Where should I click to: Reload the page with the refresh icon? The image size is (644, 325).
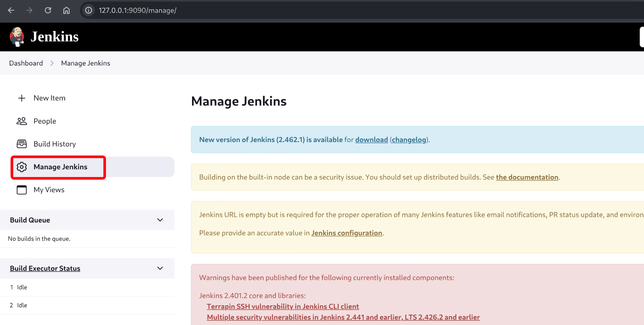[48, 10]
